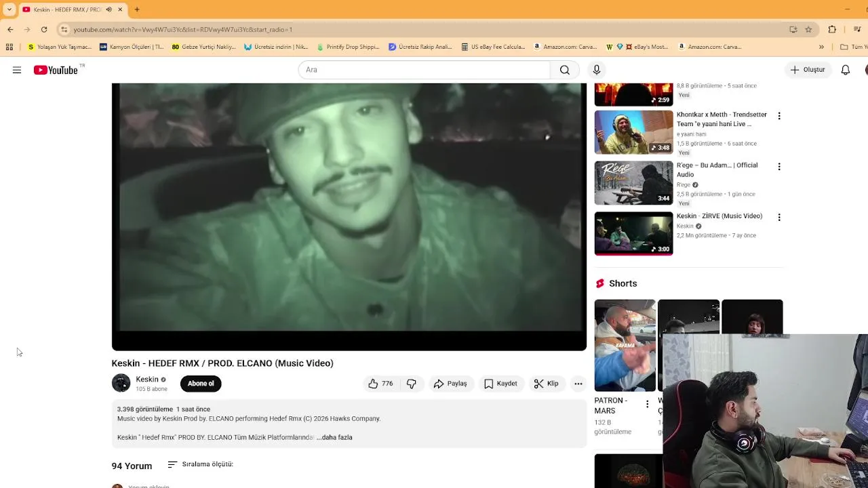Image resolution: width=868 pixels, height=488 pixels.
Task: Open options for PATRON - MARS short
Action: (647, 405)
